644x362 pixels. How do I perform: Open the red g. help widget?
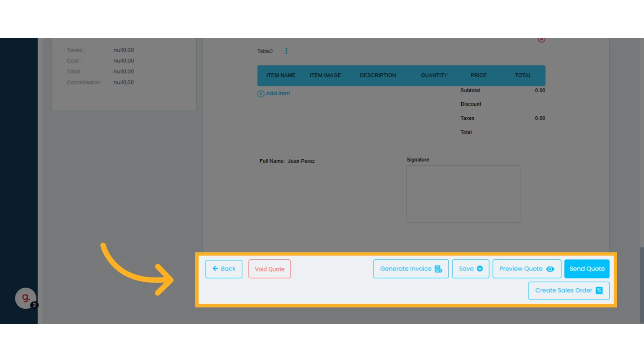[x=26, y=298]
